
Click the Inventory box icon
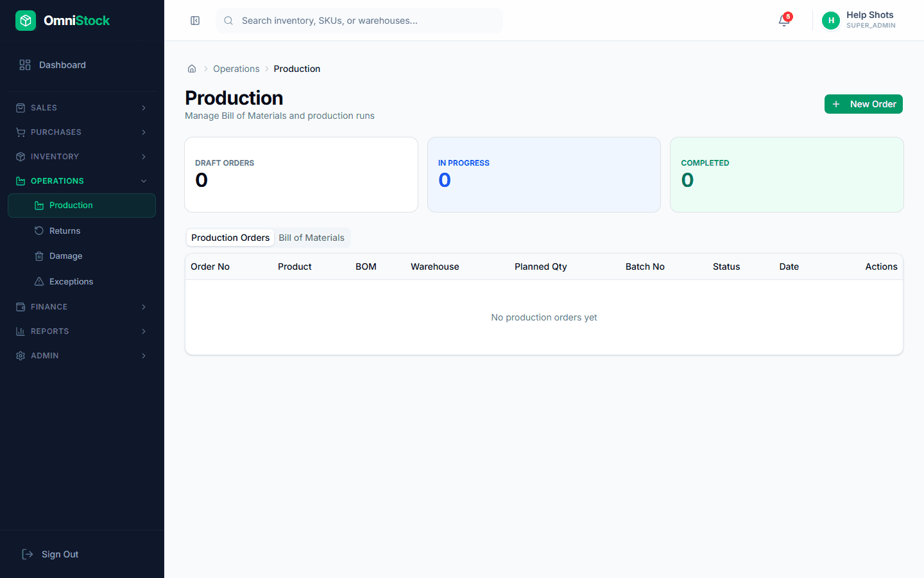pyautogui.click(x=21, y=157)
